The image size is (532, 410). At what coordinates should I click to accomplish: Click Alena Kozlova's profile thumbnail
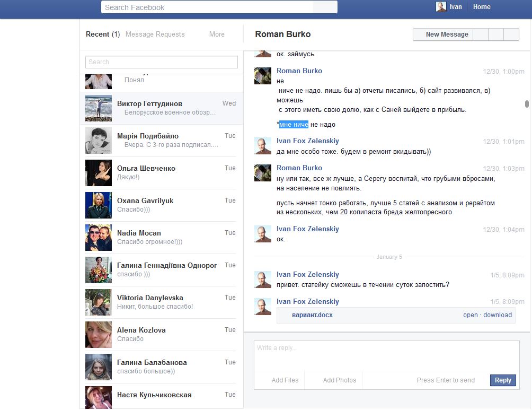tap(99, 335)
